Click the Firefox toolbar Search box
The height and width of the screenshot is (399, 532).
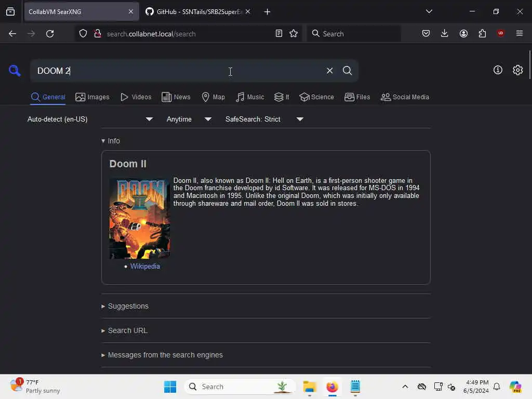pos(353,34)
